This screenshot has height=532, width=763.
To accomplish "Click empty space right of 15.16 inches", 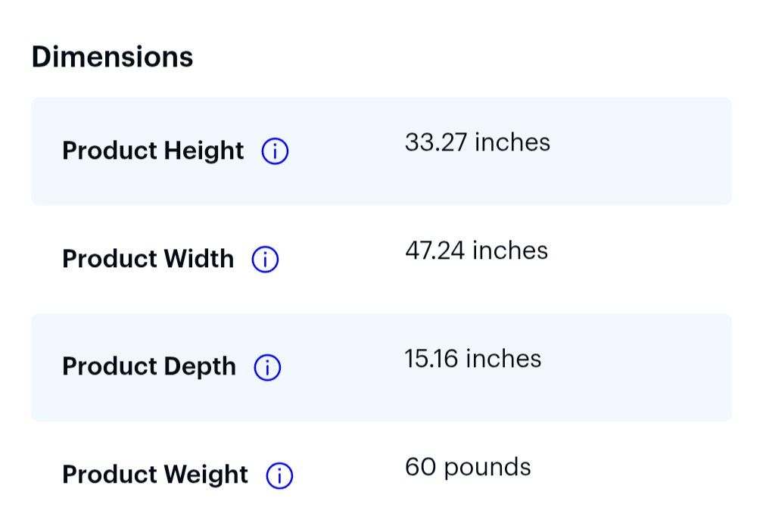I will coord(636,367).
